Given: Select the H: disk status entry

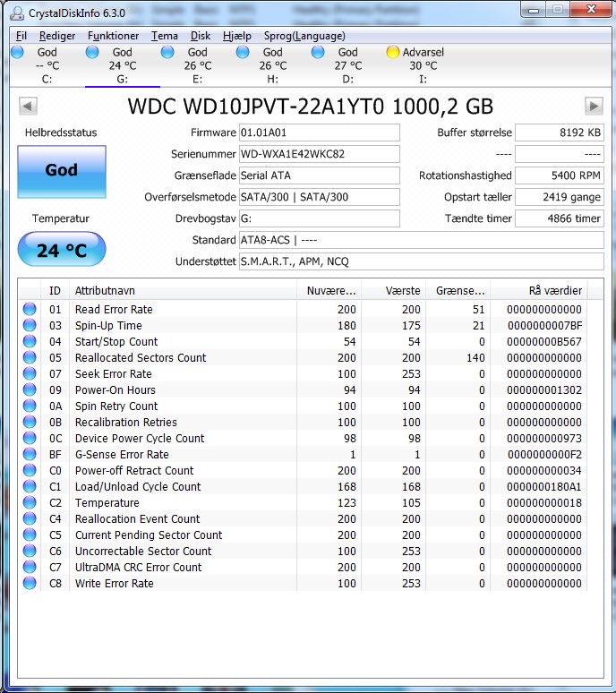Looking at the screenshot, I should (x=273, y=65).
